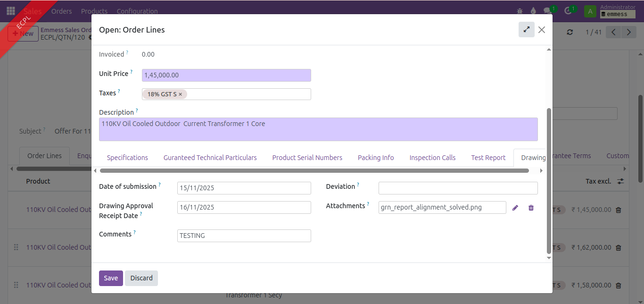The height and width of the screenshot is (304, 644).
Task: Expand the Order Lines dialog to fullscreen
Action: 526,30
